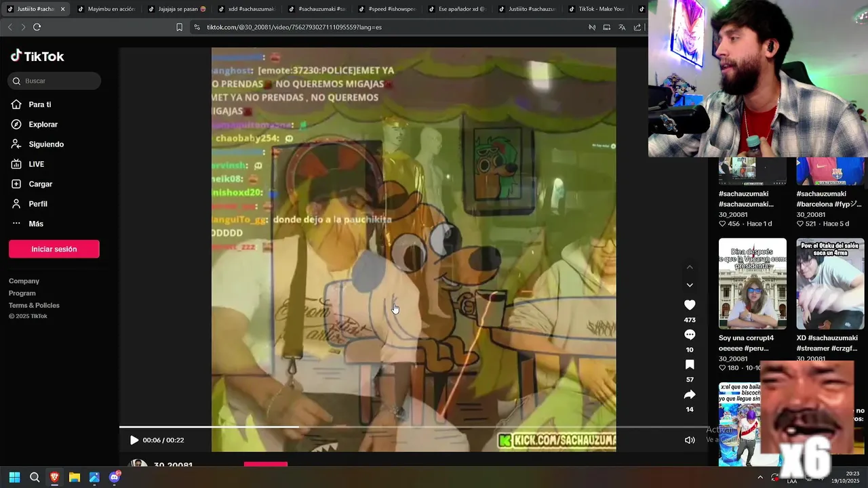Click the tiktok.com URL address bar
The image size is (868, 488).
294,27
